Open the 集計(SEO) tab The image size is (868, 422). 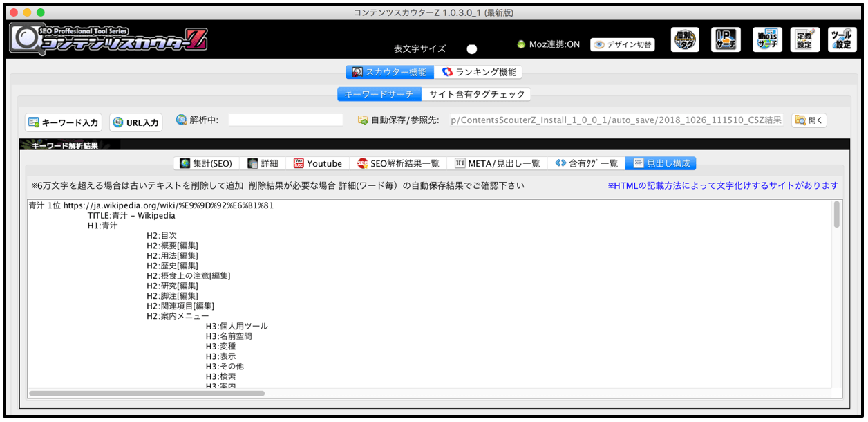pyautogui.click(x=206, y=163)
